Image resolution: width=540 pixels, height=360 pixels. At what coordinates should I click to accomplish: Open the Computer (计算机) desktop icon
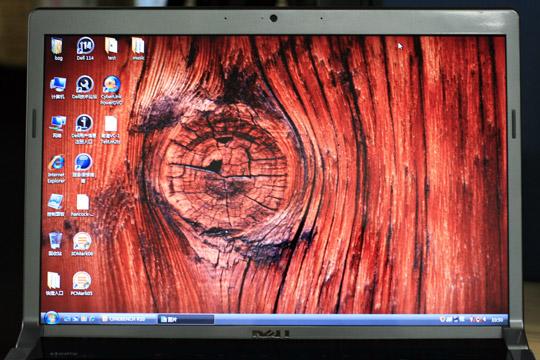[58, 88]
